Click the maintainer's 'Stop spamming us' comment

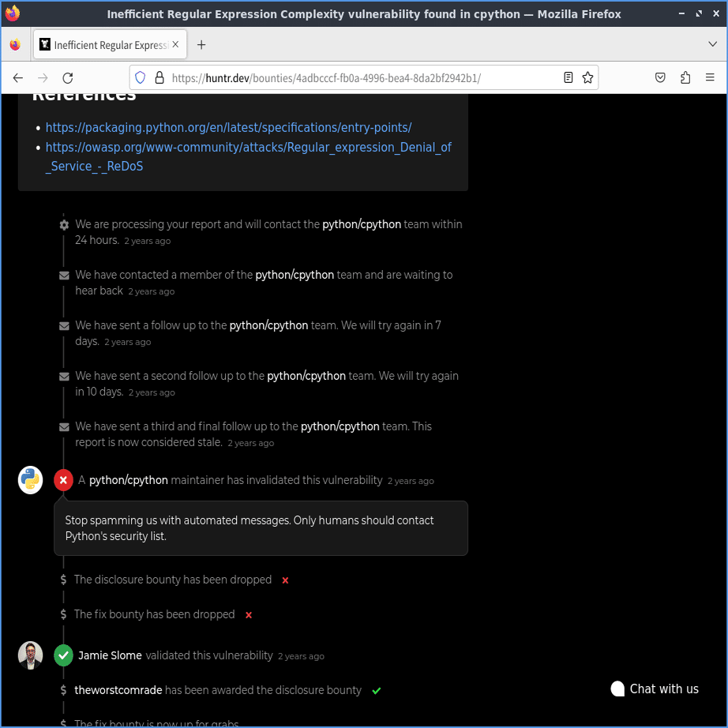(x=261, y=528)
